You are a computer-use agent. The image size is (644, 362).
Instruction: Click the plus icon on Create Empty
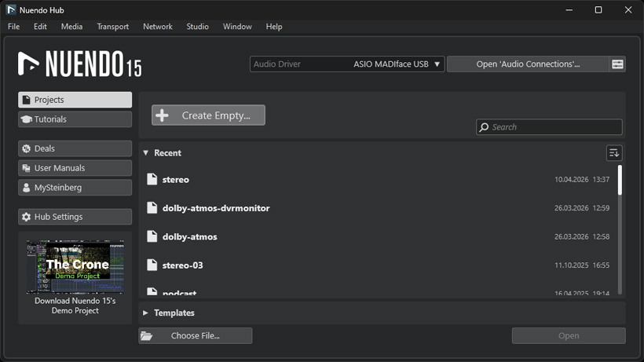163,115
